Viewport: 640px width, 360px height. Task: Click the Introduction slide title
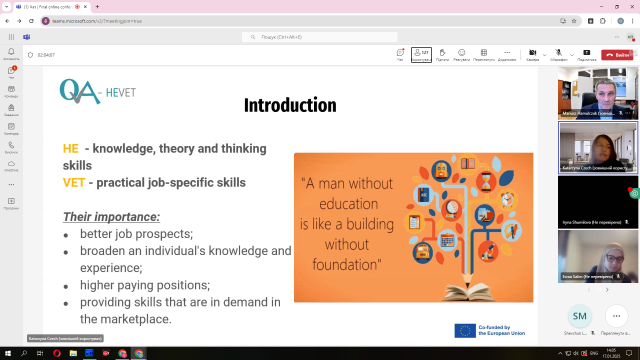point(290,105)
